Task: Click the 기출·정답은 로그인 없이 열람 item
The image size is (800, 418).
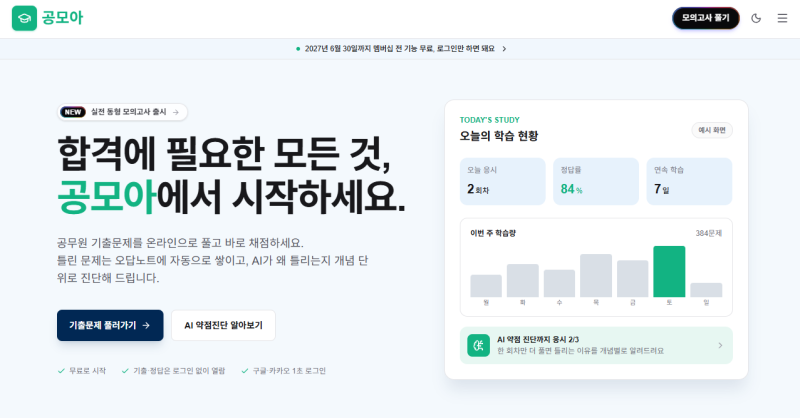Action: (173, 371)
